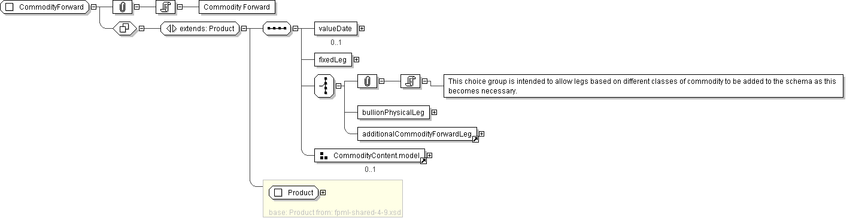Viewport: 868px width, 218px height.
Task: Click the sequence compositor icon
Action: click(x=277, y=28)
